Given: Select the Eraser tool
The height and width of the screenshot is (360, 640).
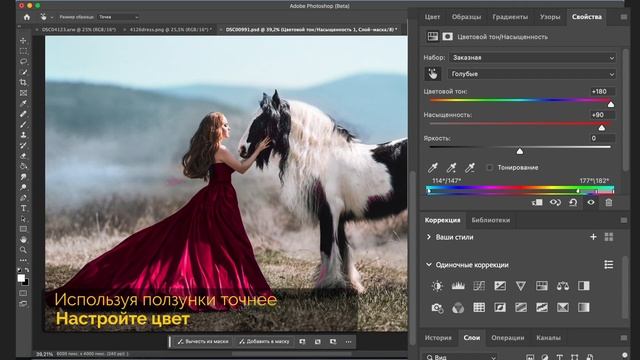Looking at the screenshot, I should [23, 156].
